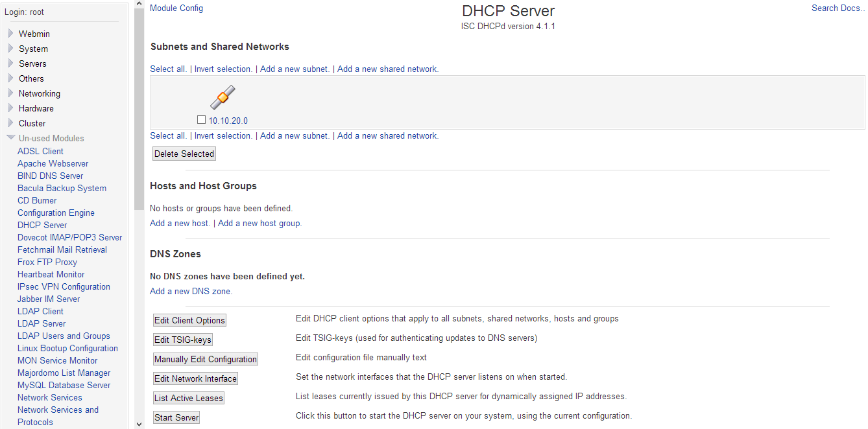The width and height of the screenshot is (868, 429).
Task: Click Add a new subnet
Action: pyautogui.click(x=294, y=69)
